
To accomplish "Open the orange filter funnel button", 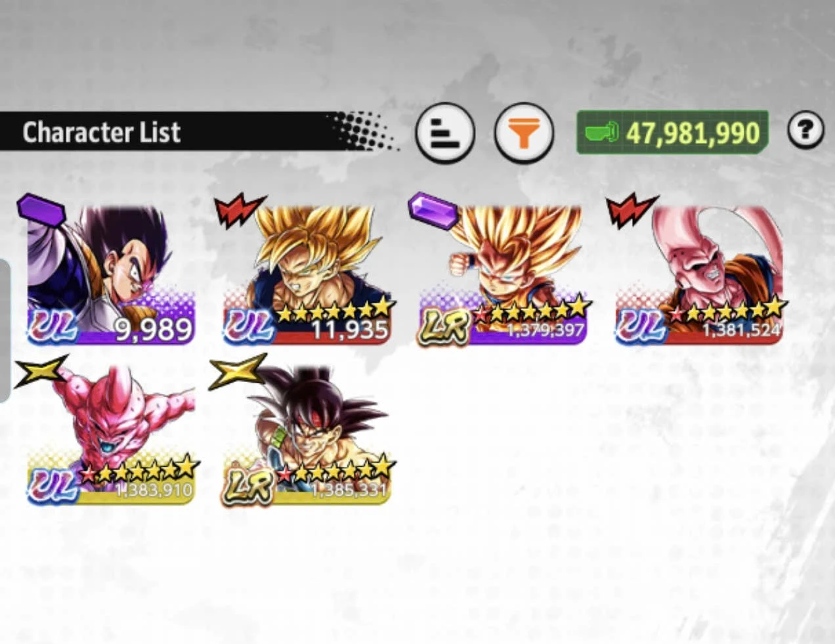I will 523,133.
